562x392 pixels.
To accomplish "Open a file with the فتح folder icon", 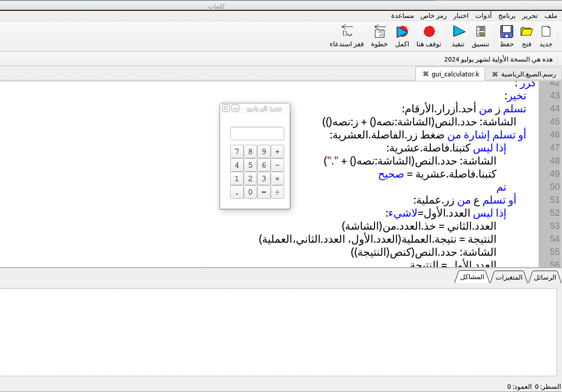I will tap(526, 32).
